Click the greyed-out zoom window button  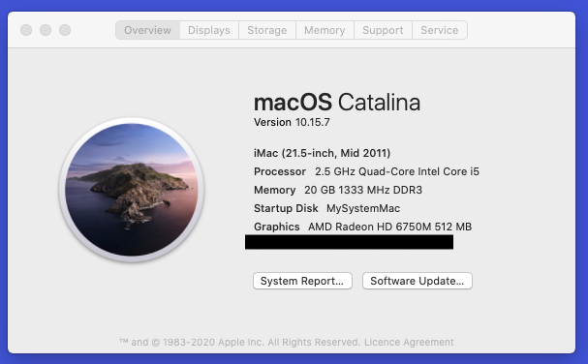[x=65, y=30]
